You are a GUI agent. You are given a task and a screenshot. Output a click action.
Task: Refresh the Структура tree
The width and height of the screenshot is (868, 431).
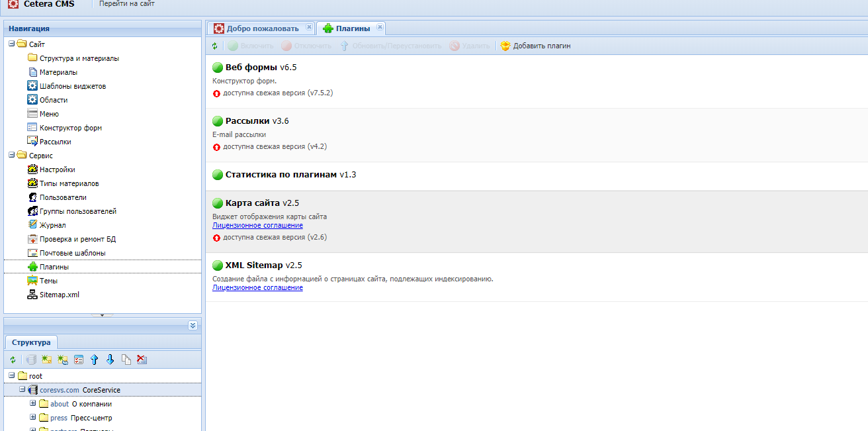coord(13,359)
